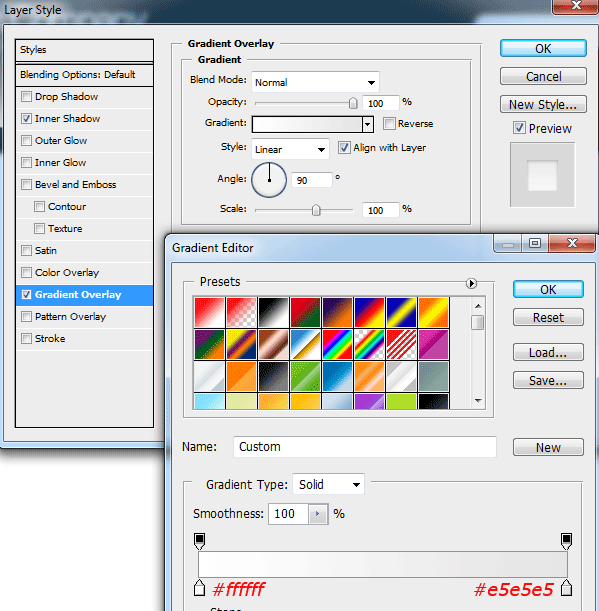Image resolution: width=599 pixels, height=611 pixels.
Task: Click the gradient Name text field
Action: coord(365,447)
